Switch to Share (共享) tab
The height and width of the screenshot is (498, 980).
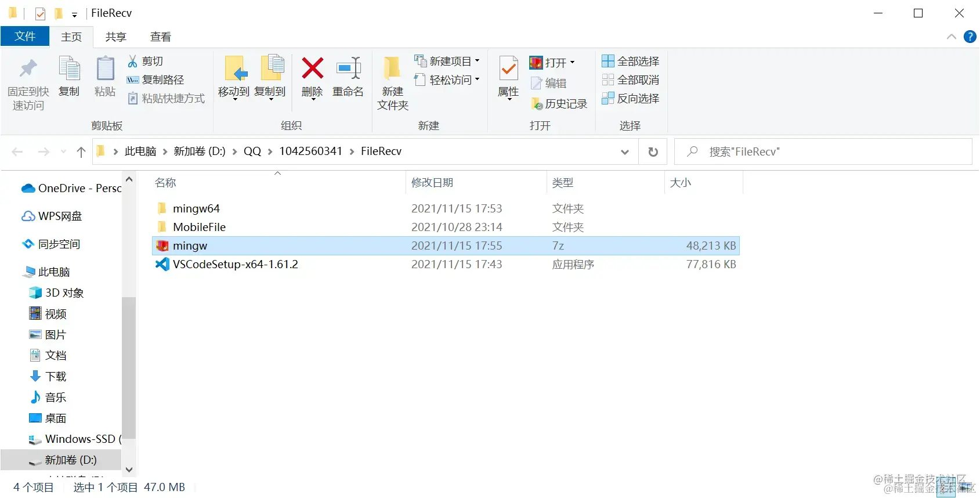pos(116,37)
